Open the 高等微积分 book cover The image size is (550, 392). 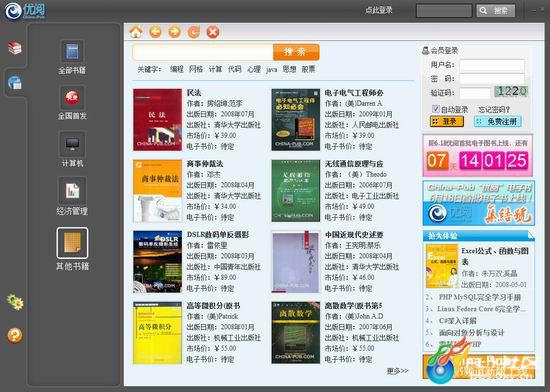coord(157,333)
